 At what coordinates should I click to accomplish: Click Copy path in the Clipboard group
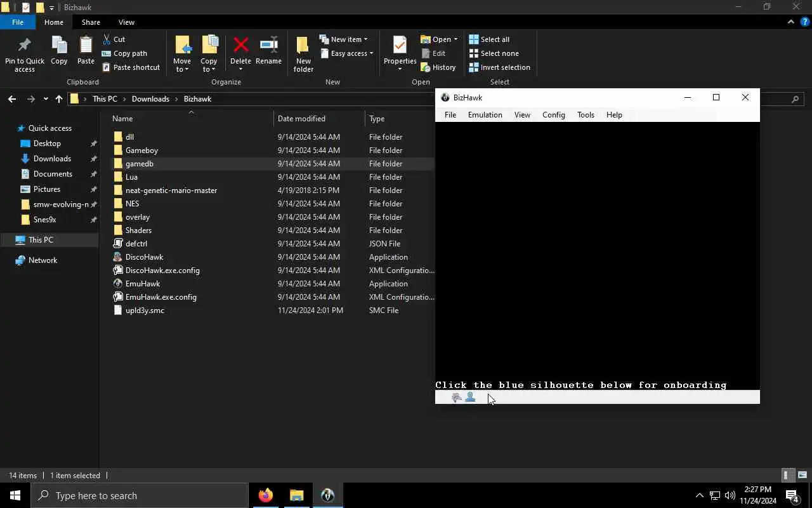click(124, 53)
